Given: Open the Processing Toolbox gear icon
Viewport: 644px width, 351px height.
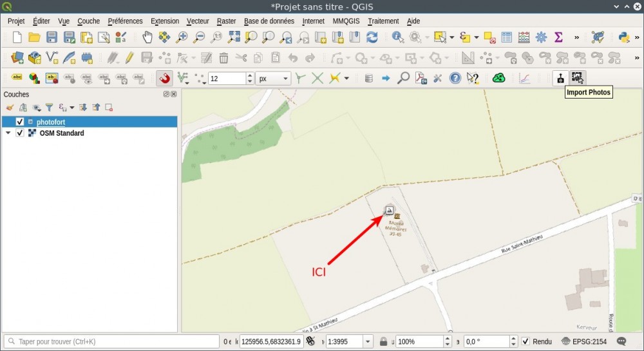Looking at the screenshot, I should 542,37.
